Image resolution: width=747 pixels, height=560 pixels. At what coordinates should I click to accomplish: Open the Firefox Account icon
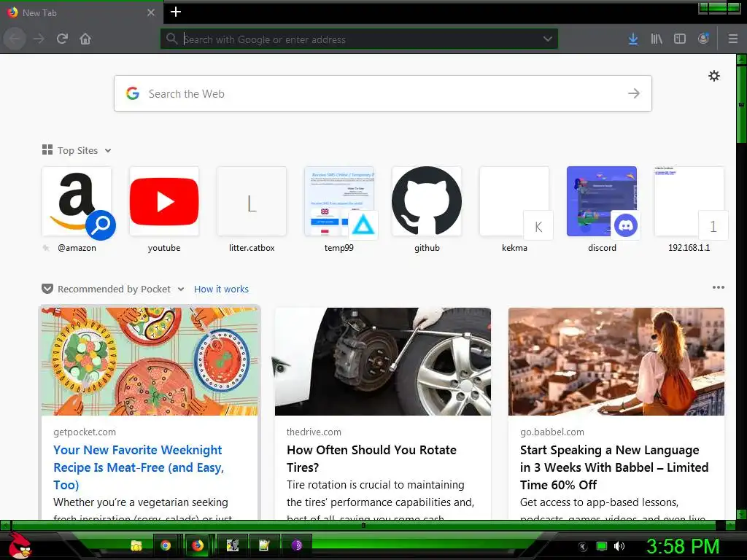tap(703, 39)
